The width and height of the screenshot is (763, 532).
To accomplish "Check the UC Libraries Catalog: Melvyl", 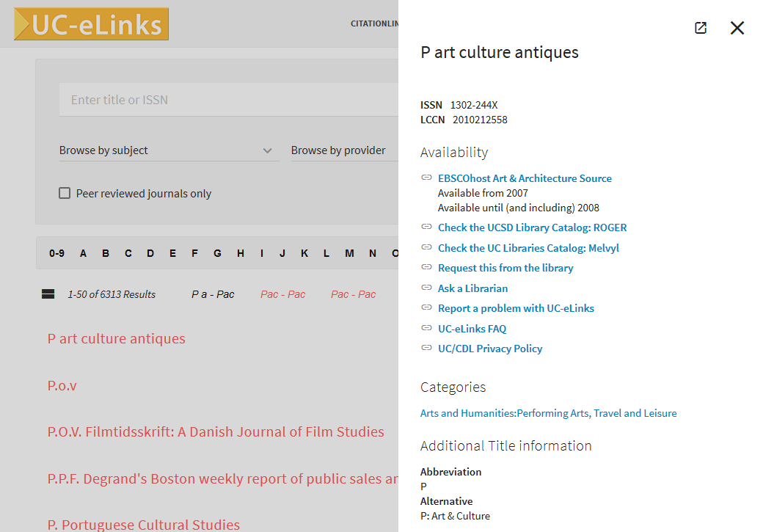I will 528,248.
